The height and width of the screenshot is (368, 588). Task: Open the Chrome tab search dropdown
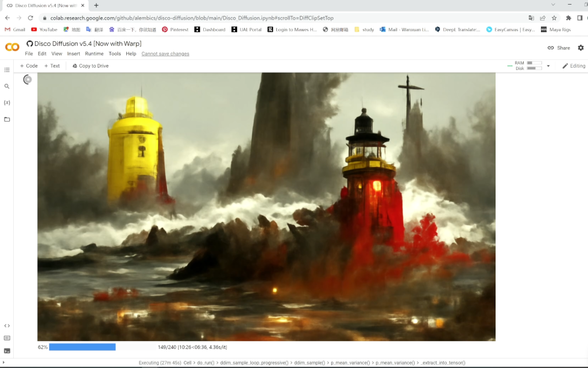pos(553,5)
